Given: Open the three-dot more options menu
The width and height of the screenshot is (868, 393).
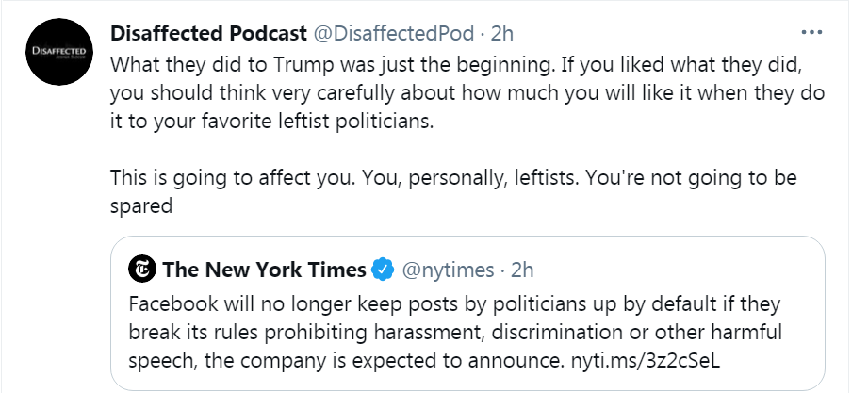Looking at the screenshot, I should pos(811,32).
